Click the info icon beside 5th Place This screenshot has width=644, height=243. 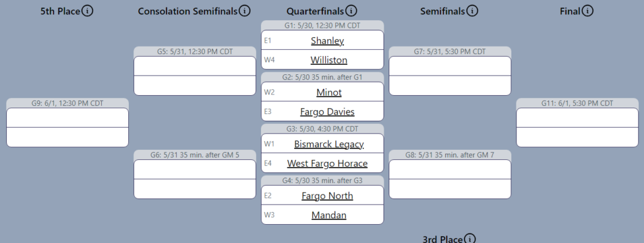(87, 11)
